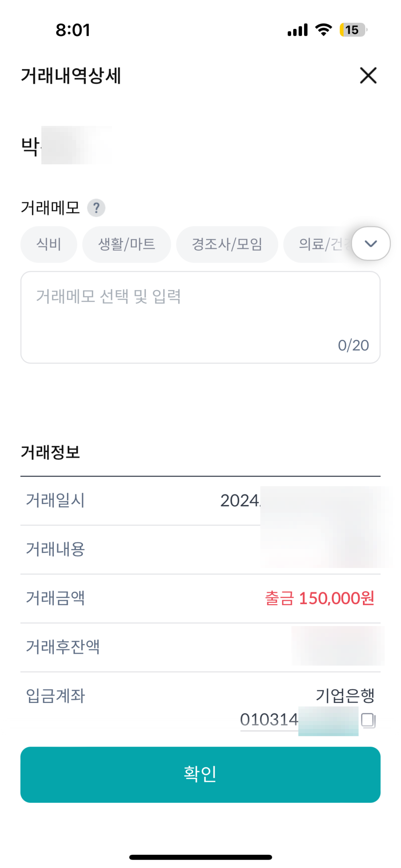Copy the account number with copy icon
Viewport: 401px width, 868px height.
click(x=368, y=720)
